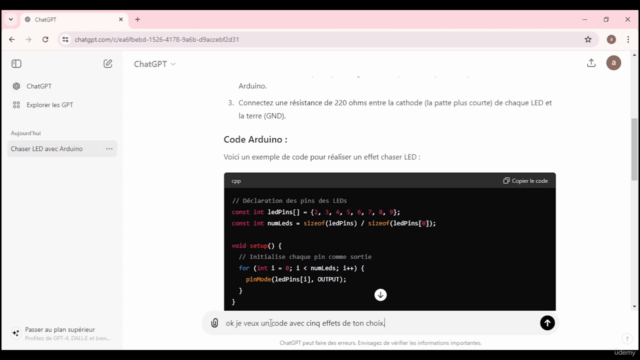Open the tab search dropdown arrow

coord(11,20)
